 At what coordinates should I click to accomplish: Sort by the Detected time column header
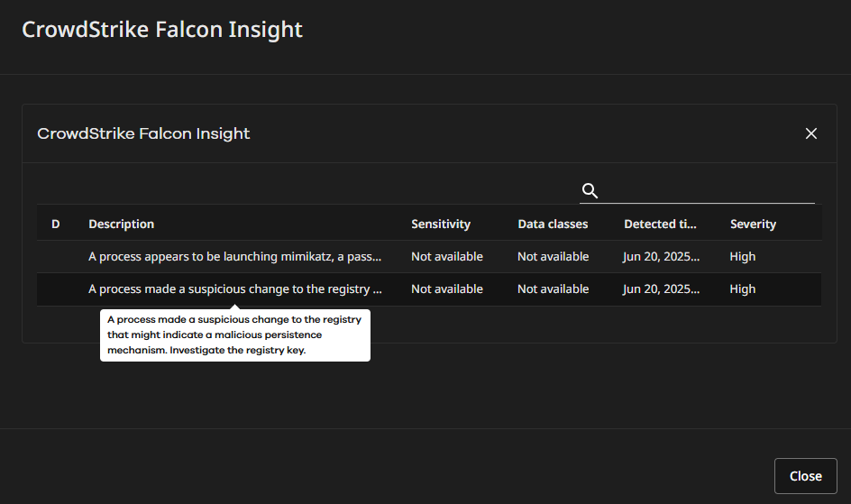pyautogui.click(x=660, y=225)
